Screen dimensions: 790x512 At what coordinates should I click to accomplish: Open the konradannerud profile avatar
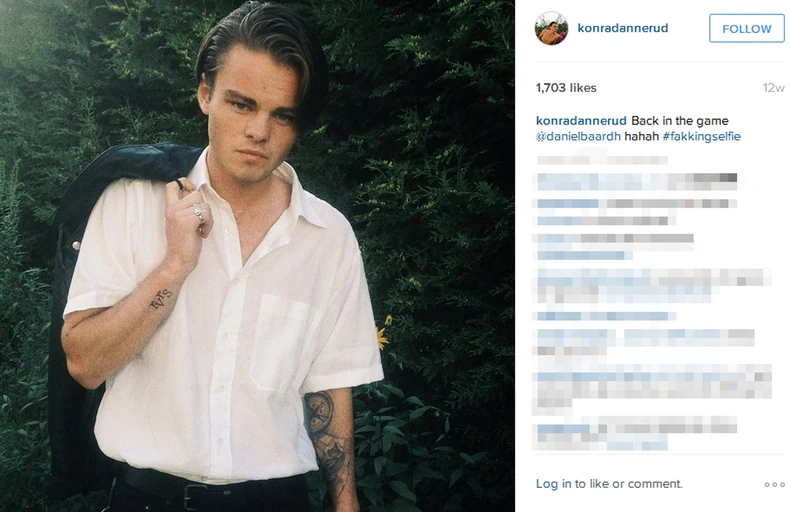(551, 28)
